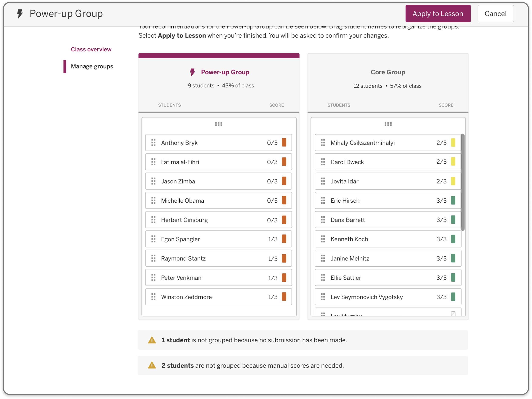Screen dimensions: 532x399
Task: Click the drag handle beside Anthony Bryk
Action: tap(153, 143)
